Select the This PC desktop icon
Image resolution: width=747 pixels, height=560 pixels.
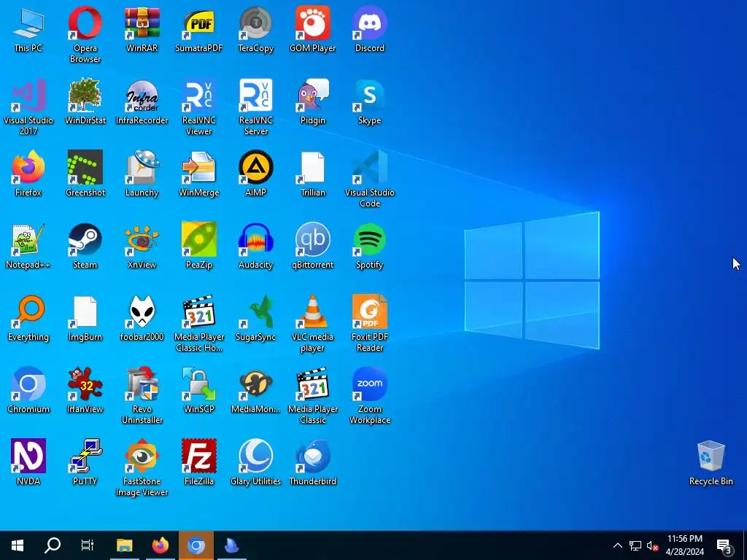28,30
